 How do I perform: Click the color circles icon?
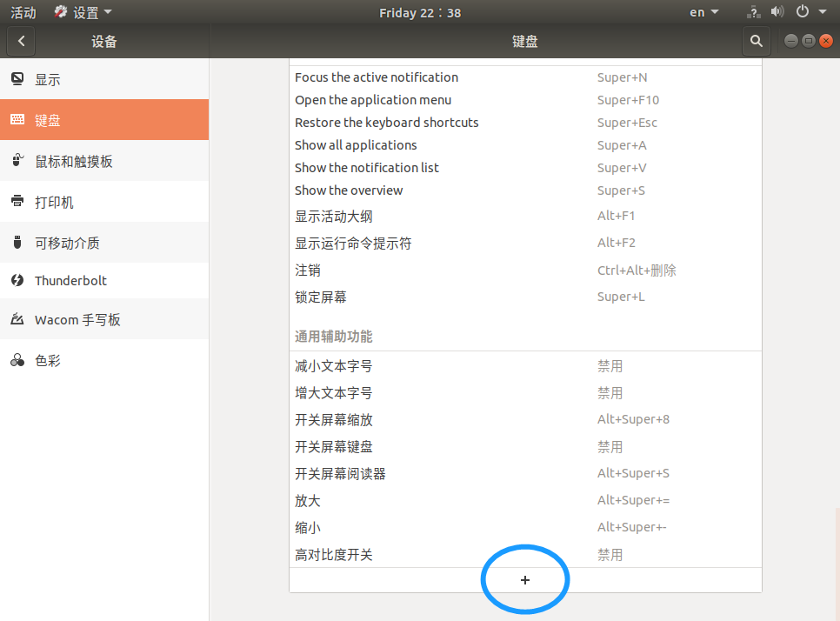tap(17, 360)
